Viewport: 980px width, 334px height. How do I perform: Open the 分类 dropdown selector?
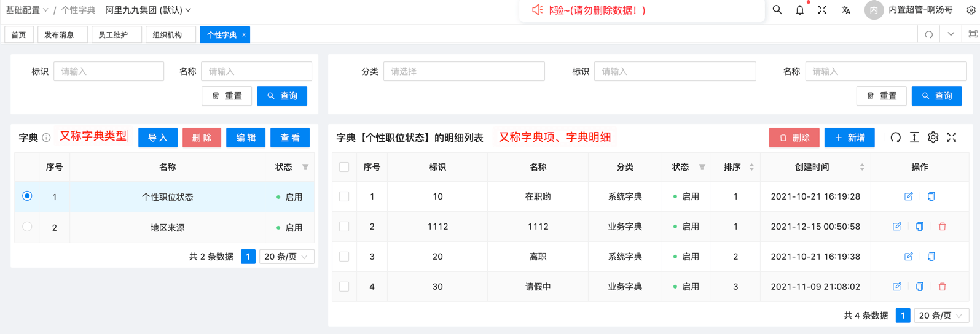click(464, 71)
